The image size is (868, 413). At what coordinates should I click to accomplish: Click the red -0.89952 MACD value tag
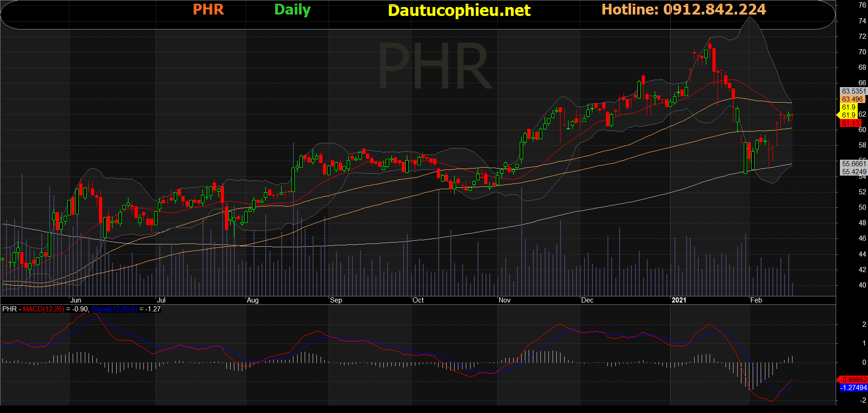[x=853, y=380]
